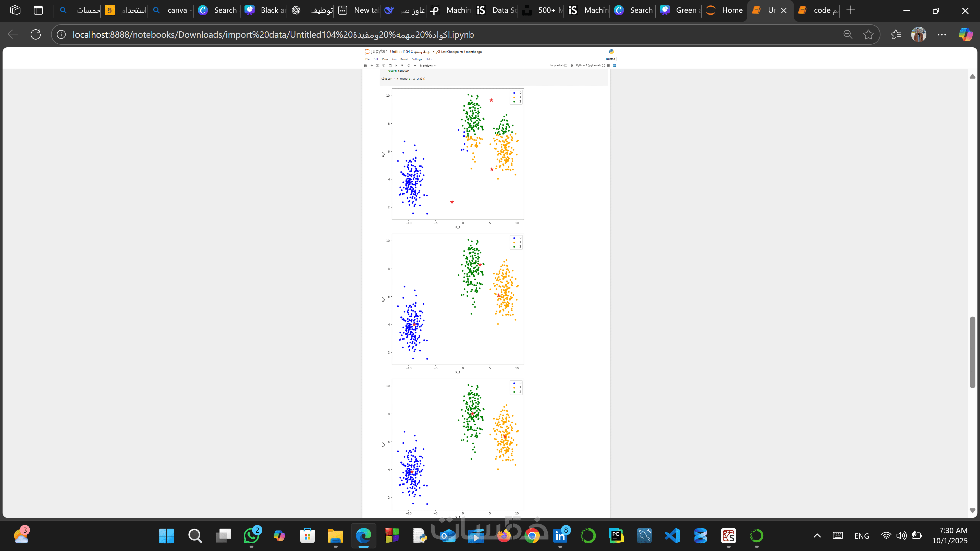Enable the debugger bug icon
This screenshot has height=551, width=980.
(572, 65)
